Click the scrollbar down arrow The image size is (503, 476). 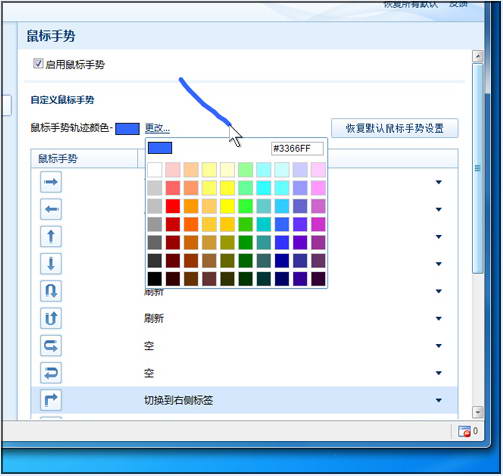tap(478, 412)
